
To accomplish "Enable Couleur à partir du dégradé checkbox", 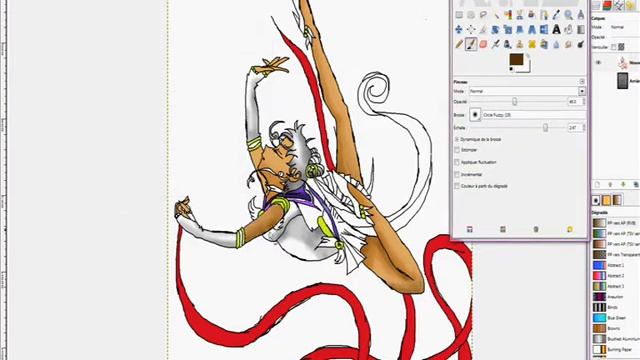I will pos(457,186).
